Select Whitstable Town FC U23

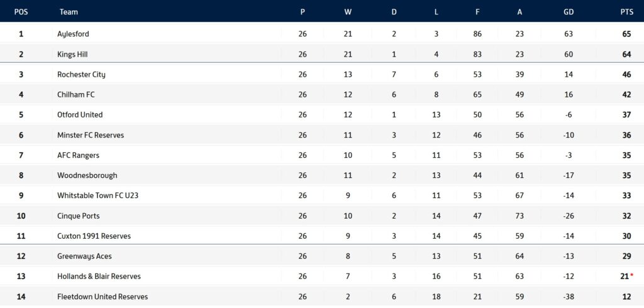pyautogui.click(x=97, y=195)
